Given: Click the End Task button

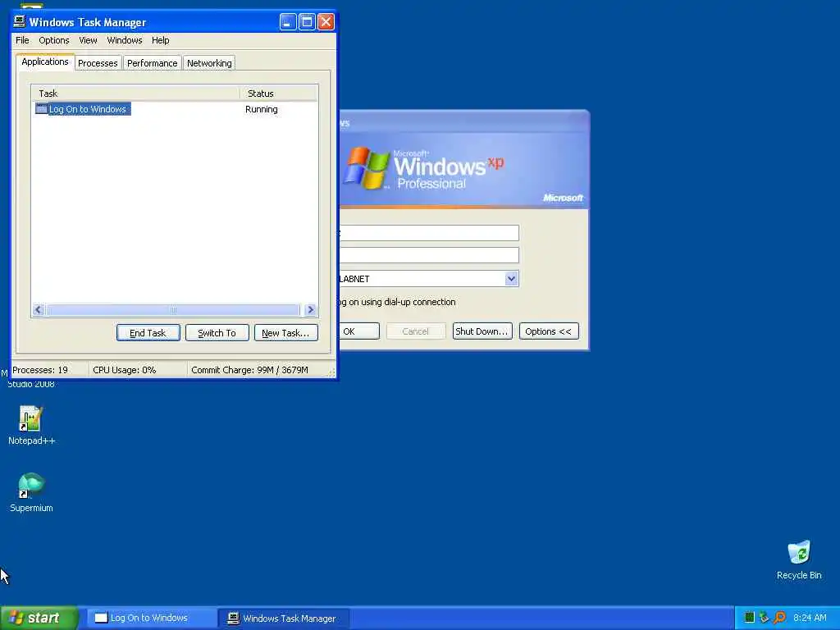Looking at the screenshot, I should (x=148, y=333).
